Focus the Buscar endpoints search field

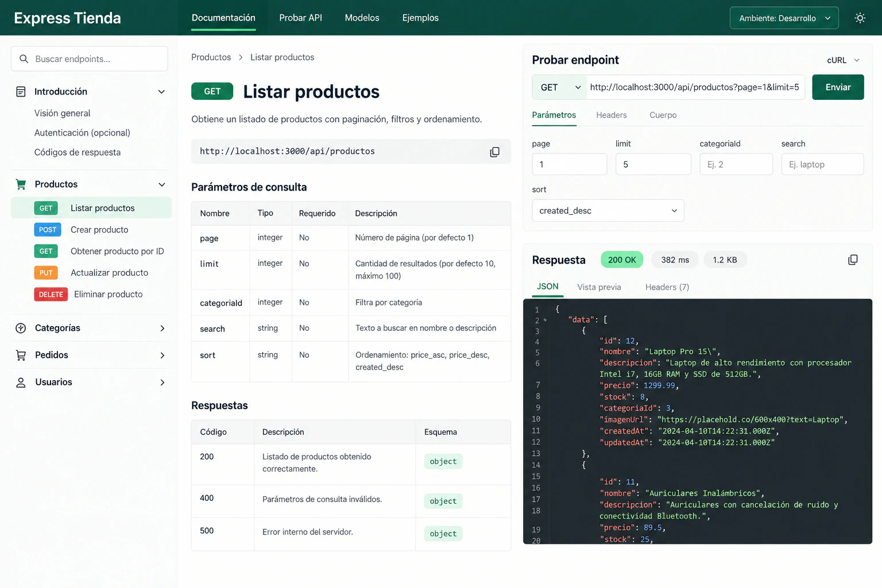[90, 59]
